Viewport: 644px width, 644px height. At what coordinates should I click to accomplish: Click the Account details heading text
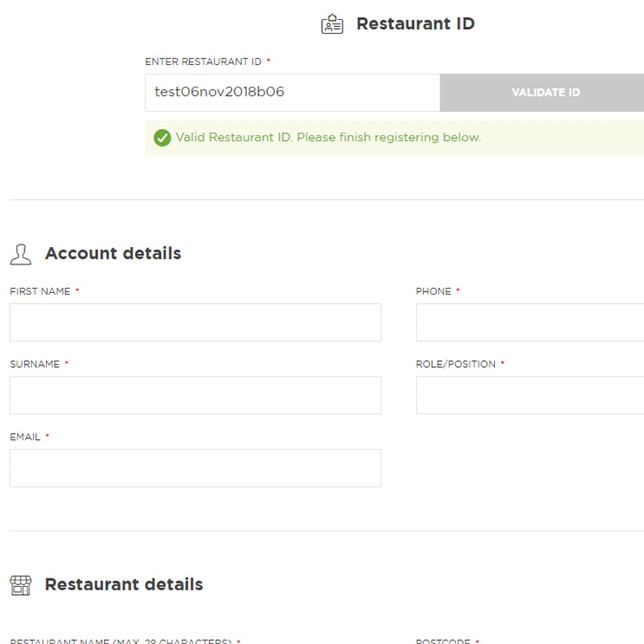(113, 254)
